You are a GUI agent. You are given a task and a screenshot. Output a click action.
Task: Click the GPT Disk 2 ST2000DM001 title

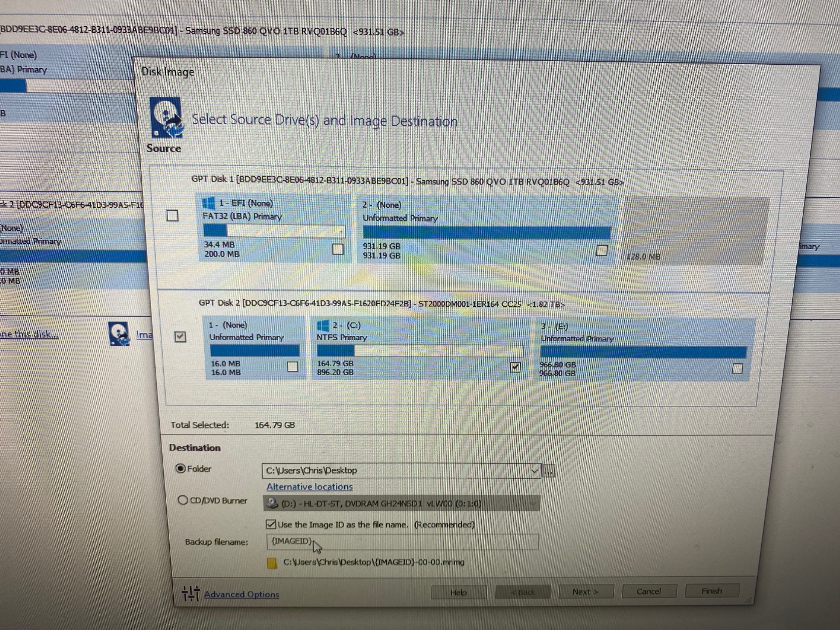point(382,303)
